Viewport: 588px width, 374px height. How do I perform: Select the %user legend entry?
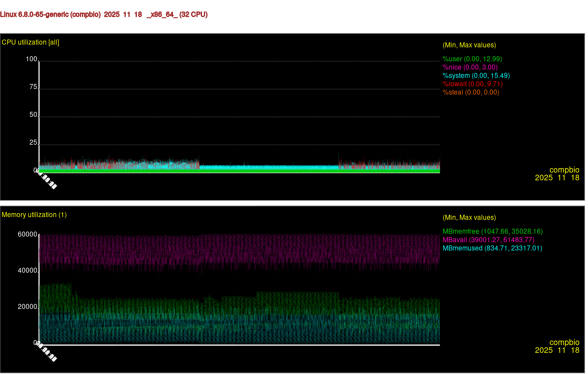pos(472,59)
